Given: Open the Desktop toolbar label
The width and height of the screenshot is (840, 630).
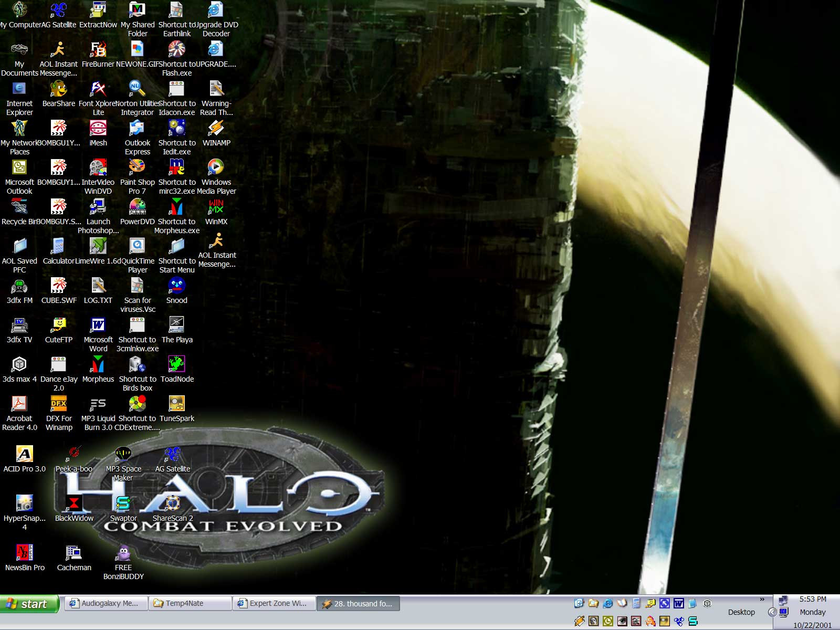Looking at the screenshot, I should point(741,612).
